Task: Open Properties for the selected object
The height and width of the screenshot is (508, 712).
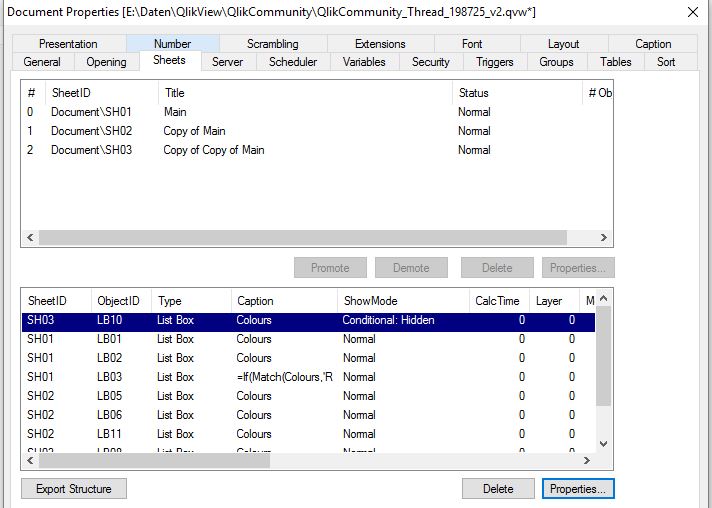Action: coord(578,489)
